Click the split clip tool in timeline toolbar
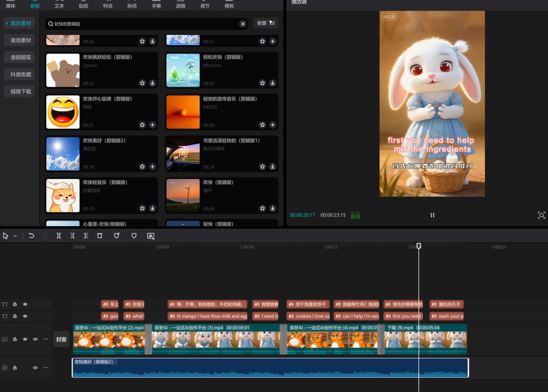Viewport: 548px width, 392px height. pyautogui.click(x=59, y=236)
